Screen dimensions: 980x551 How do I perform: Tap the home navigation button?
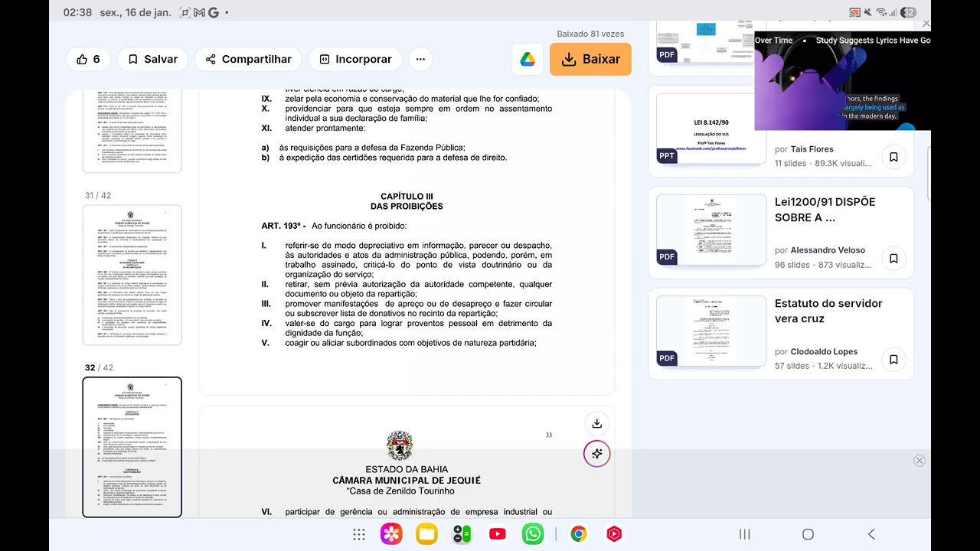(x=808, y=534)
